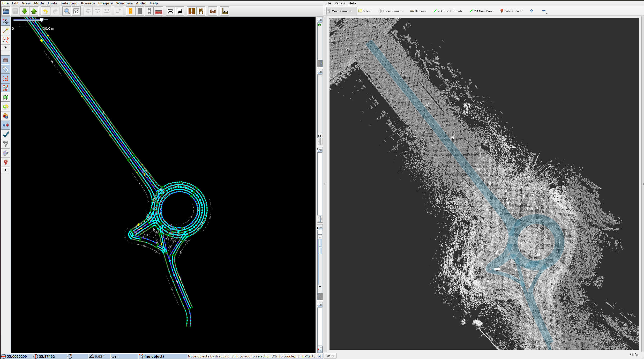Select the yellow road preset icon
The width and height of the screenshot is (644, 359).
point(131,11)
